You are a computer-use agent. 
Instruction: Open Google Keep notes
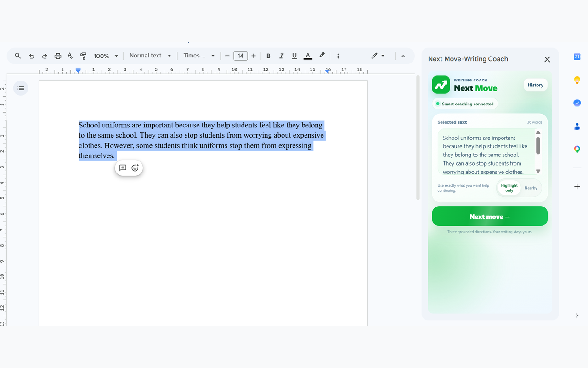tap(577, 80)
